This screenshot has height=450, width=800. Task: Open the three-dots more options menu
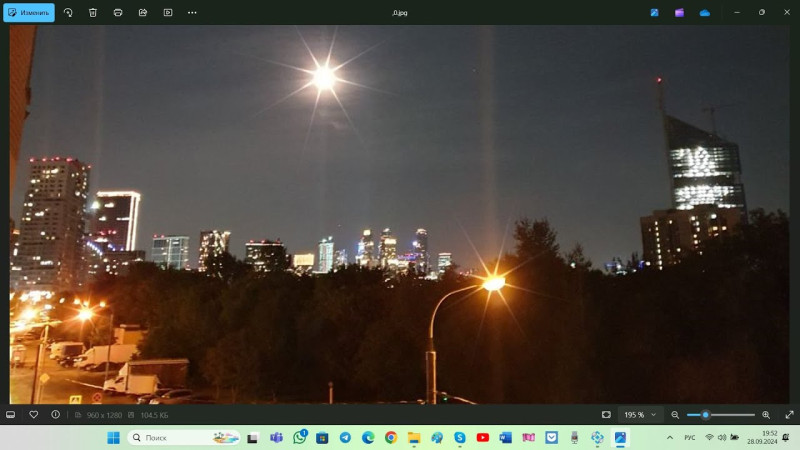192,13
